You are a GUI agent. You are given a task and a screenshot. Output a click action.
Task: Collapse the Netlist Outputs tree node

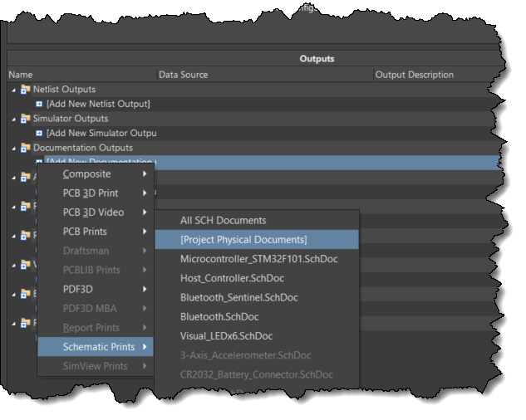pos(13,90)
